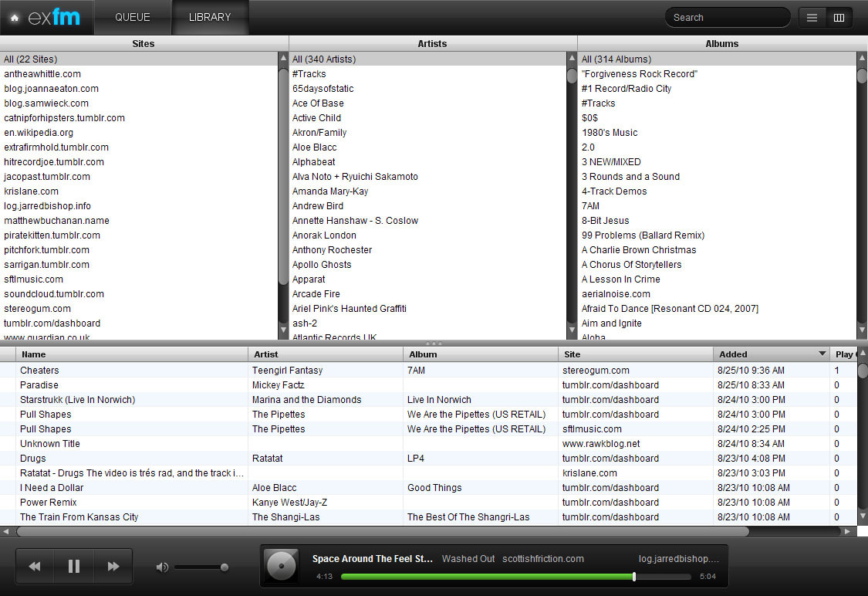Select Arcade Fire in Artists list
Viewport: 868px width, 596px height.
(x=316, y=294)
